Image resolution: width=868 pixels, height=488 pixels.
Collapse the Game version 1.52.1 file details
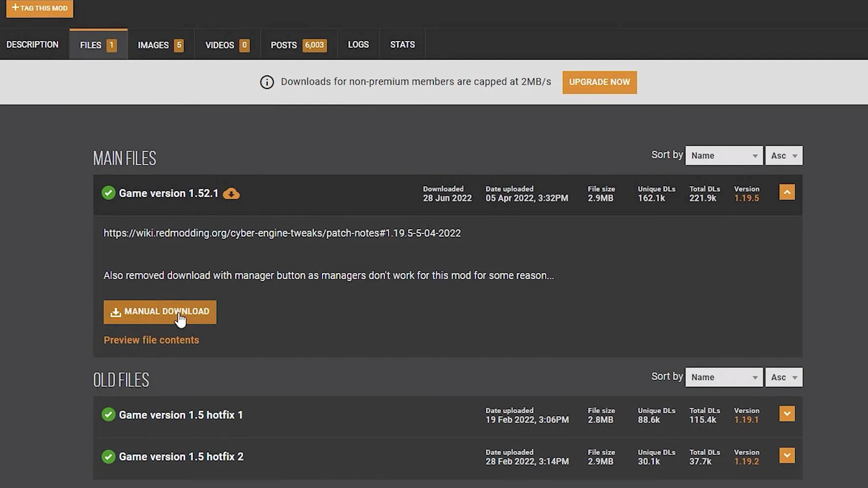click(787, 192)
